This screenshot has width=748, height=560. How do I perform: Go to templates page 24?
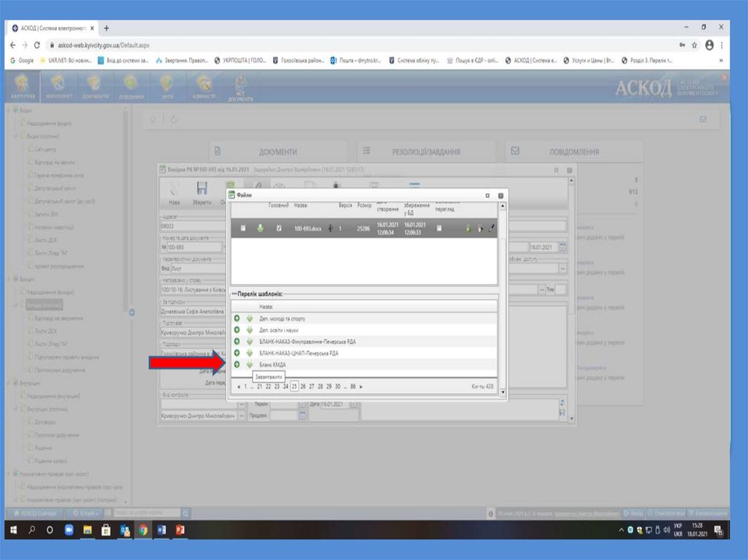286,386
